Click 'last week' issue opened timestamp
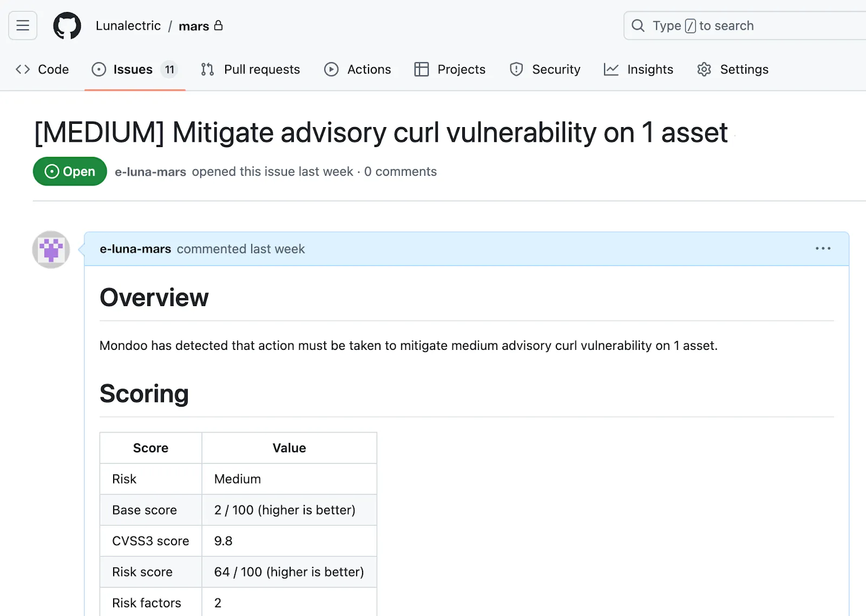 326,171
